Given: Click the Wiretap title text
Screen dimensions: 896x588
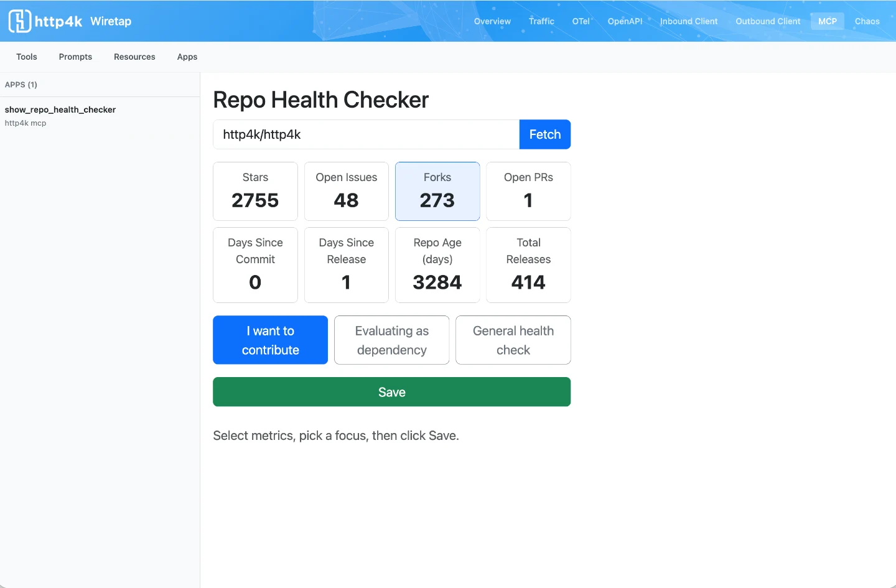Looking at the screenshot, I should point(111,21).
